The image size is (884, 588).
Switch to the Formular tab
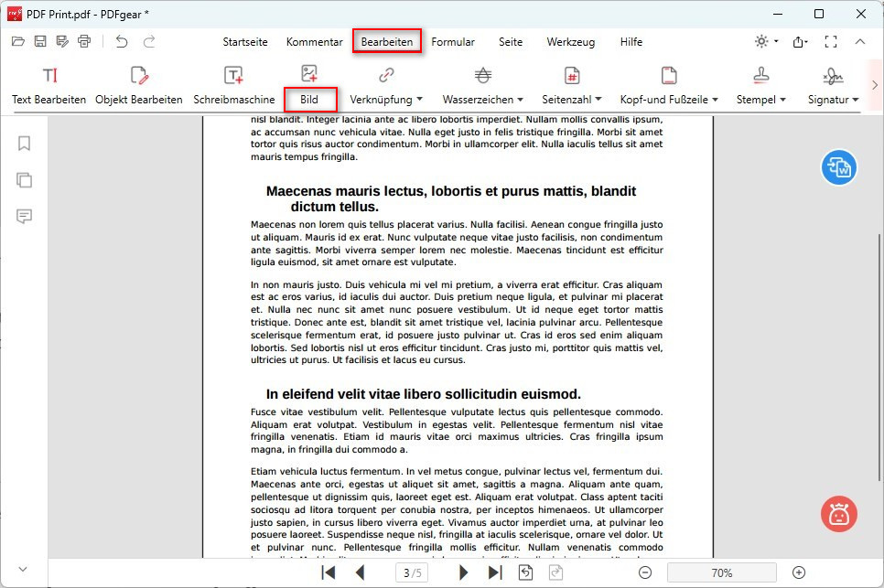click(x=455, y=42)
